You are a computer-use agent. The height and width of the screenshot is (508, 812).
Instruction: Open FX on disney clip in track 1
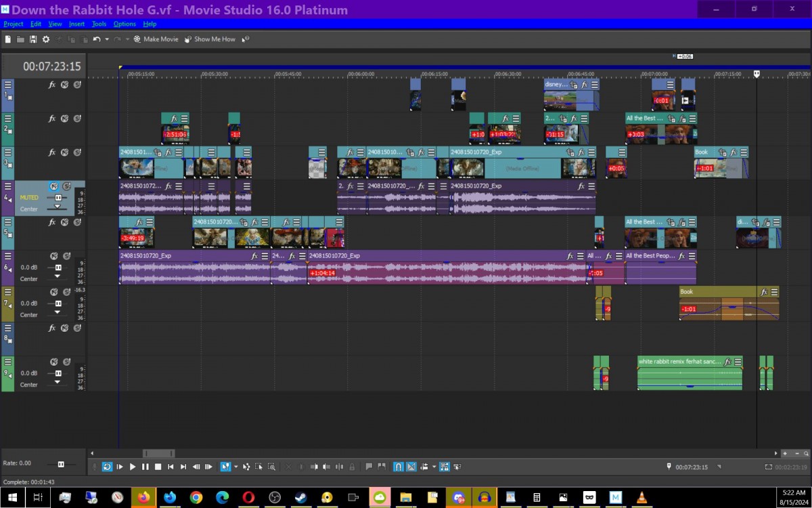584,85
